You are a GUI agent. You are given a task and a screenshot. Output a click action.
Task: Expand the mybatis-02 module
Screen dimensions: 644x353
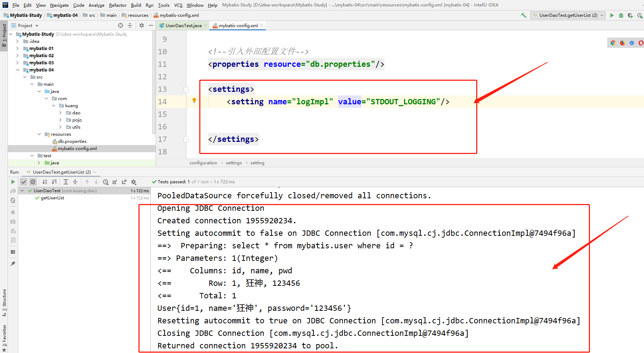click(18, 56)
